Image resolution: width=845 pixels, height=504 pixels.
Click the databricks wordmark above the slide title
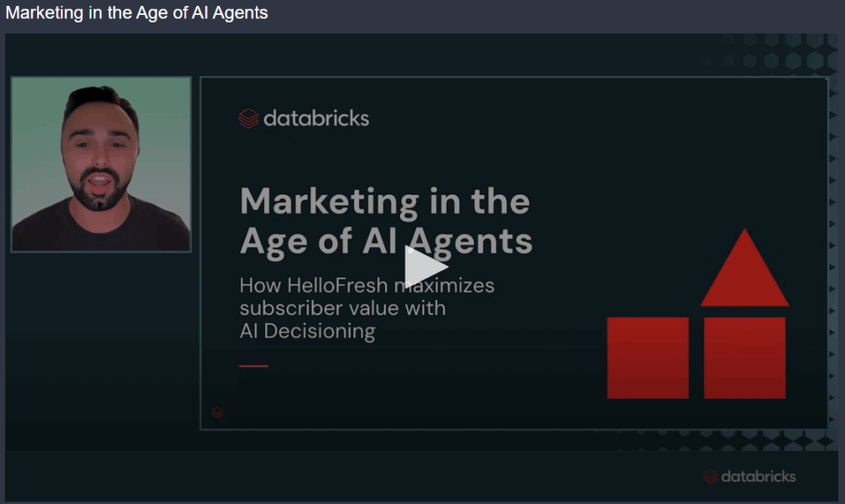coord(316,118)
